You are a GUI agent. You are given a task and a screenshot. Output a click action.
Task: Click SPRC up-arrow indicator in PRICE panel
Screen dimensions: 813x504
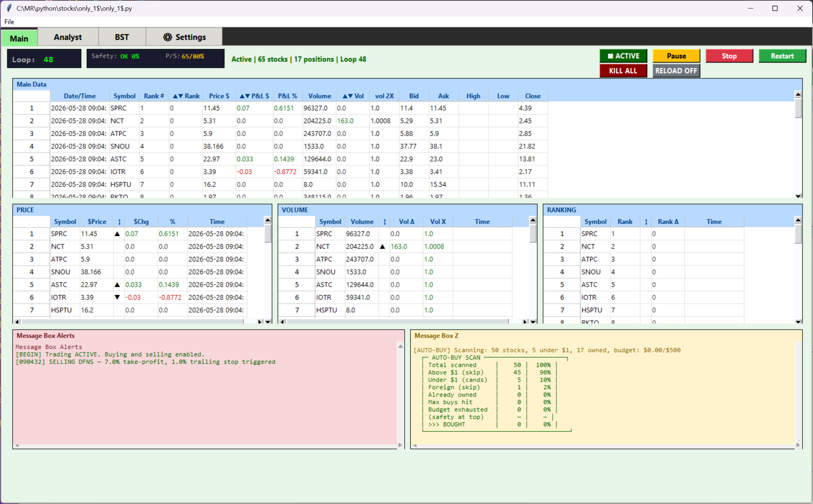pos(117,234)
